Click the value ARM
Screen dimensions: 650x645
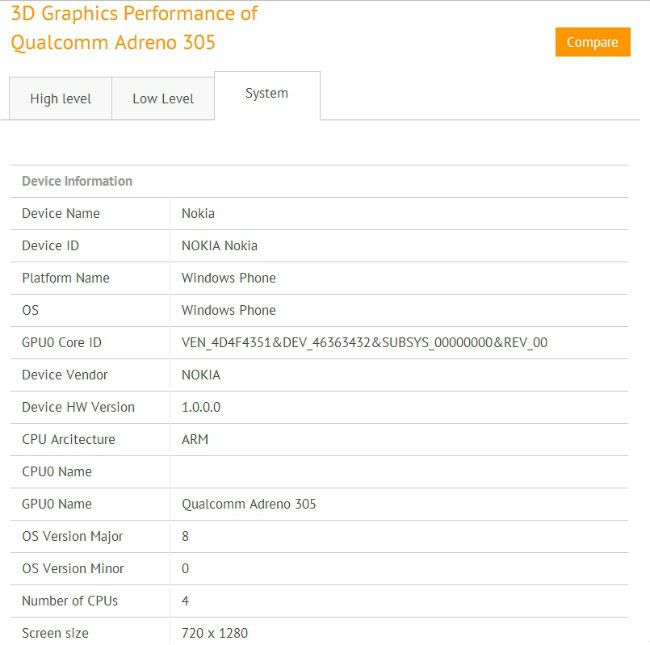pyautogui.click(x=195, y=439)
